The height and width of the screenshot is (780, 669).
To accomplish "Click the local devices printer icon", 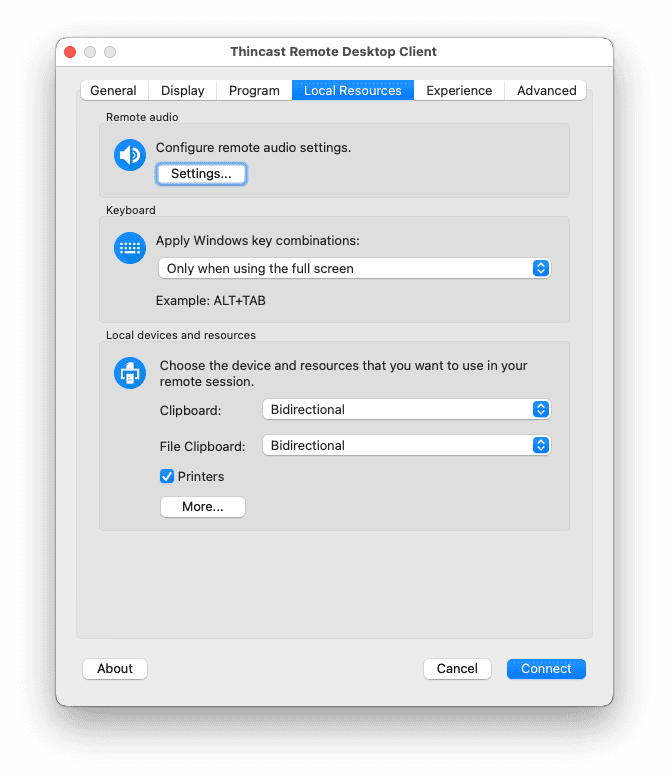I will pyautogui.click(x=130, y=373).
